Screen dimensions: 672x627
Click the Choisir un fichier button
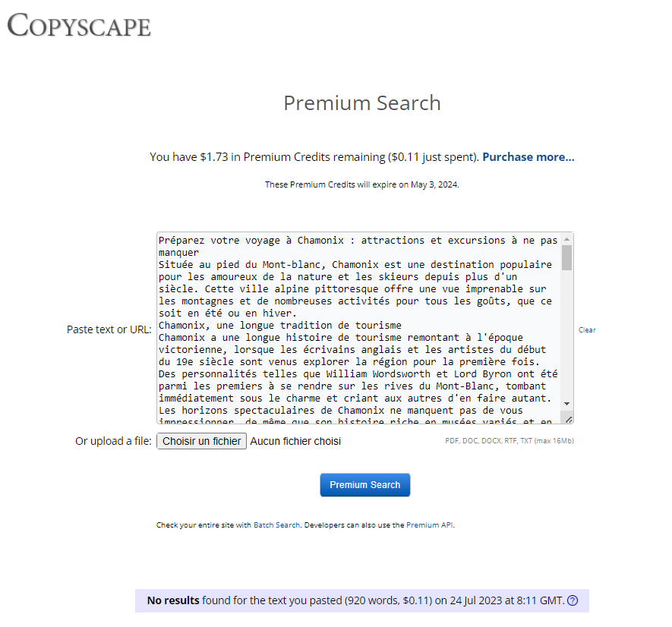[201, 441]
